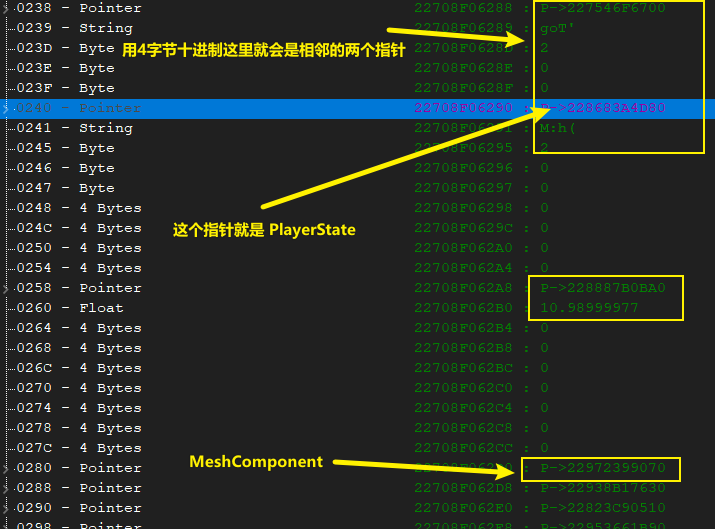
Task: Click the MeshComponent annotation label
Action: pyautogui.click(x=256, y=462)
